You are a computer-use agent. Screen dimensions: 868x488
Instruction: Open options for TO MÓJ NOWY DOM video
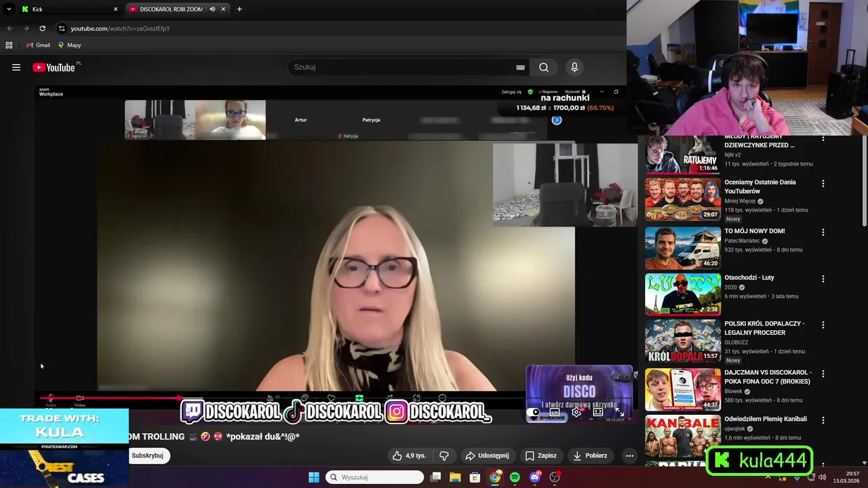[x=823, y=232]
